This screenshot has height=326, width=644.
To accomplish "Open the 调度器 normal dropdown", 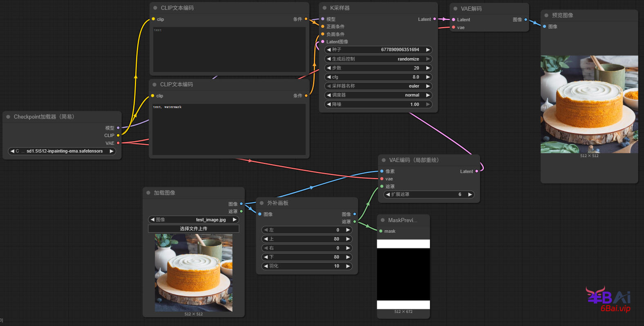I will click(378, 95).
